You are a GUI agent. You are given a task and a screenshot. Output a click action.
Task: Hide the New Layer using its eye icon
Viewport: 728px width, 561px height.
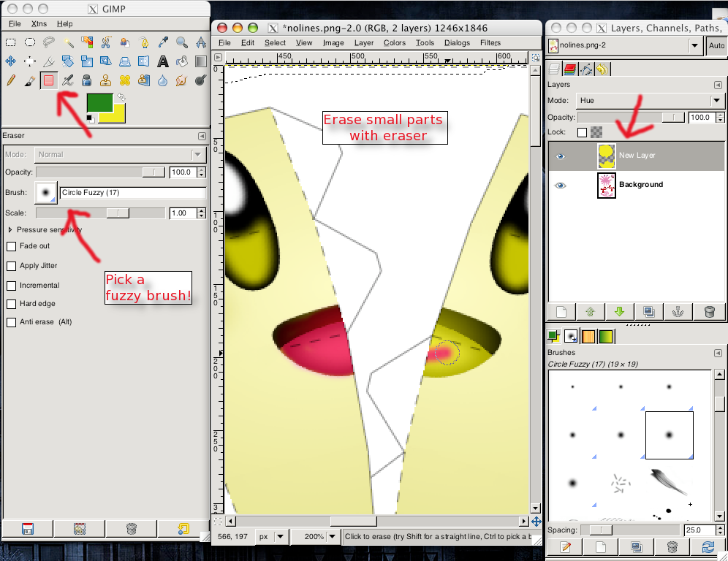tap(561, 156)
